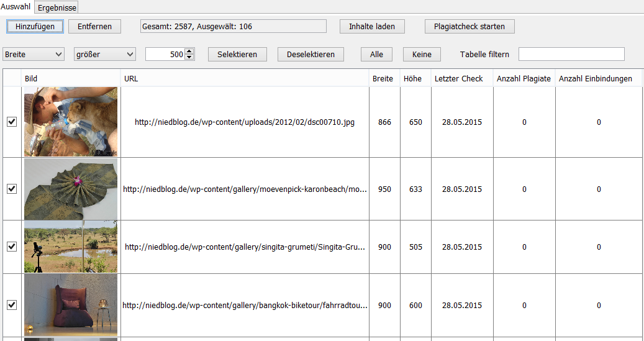Switch to the Ergebnisse tab
This screenshot has height=341, width=644.
click(x=57, y=7)
